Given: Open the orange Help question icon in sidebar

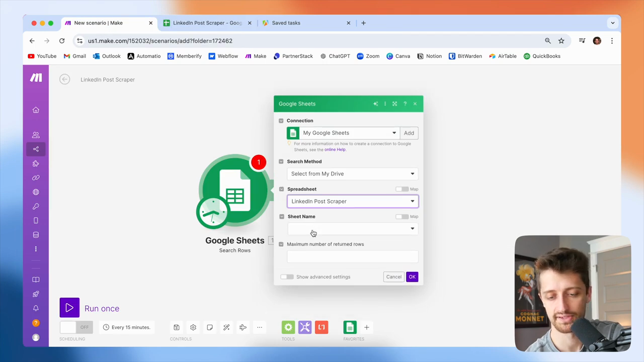Looking at the screenshot, I should tap(36, 323).
